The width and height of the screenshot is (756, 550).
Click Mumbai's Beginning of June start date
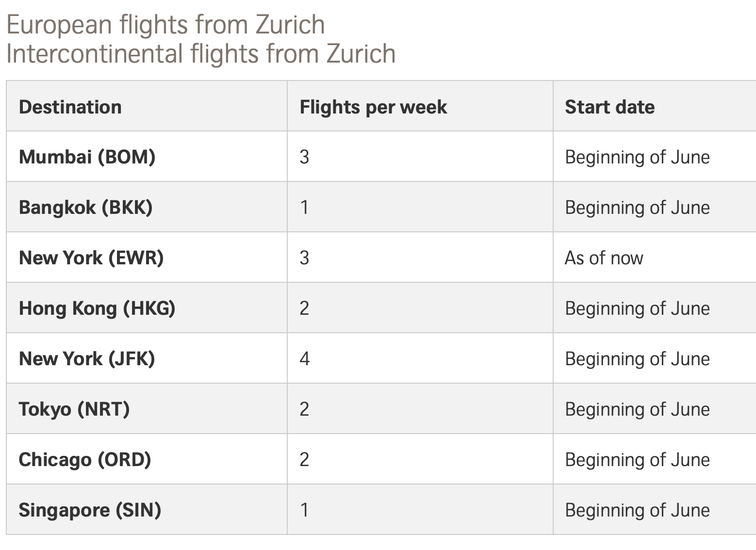click(x=637, y=157)
